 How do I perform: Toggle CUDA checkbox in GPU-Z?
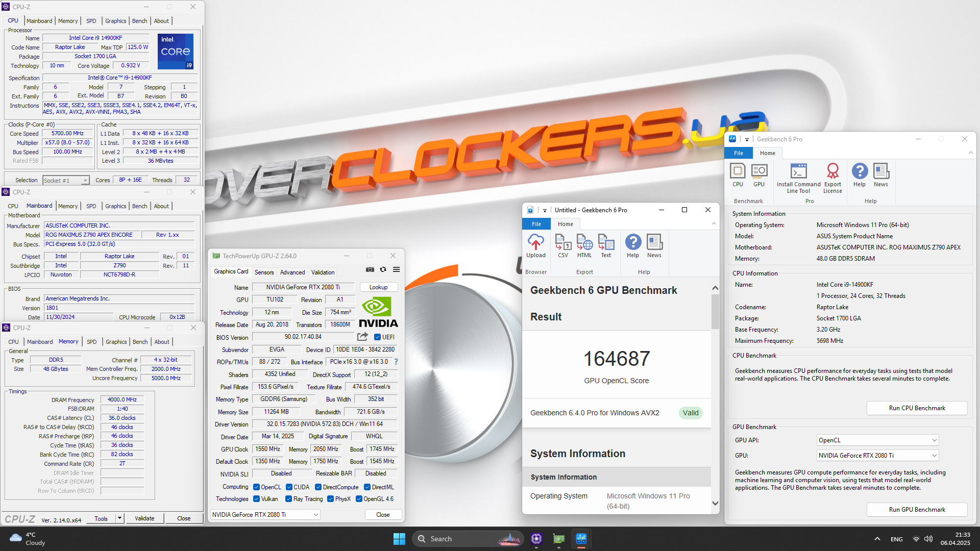coord(289,487)
